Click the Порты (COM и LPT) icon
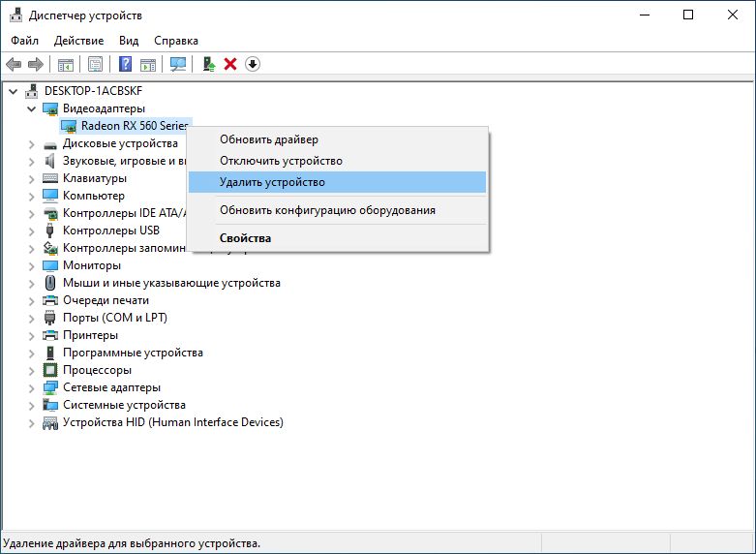Screen dimensions: 756x554 [x=49, y=318]
